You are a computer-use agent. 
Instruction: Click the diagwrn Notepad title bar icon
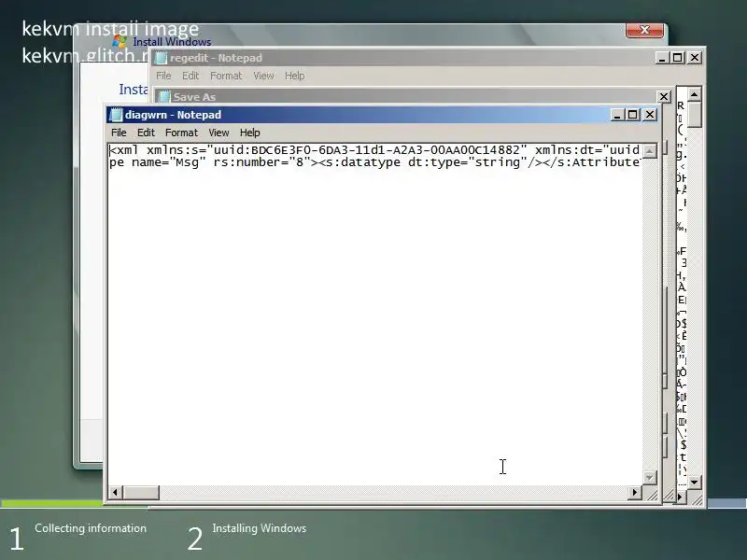[x=116, y=115]
